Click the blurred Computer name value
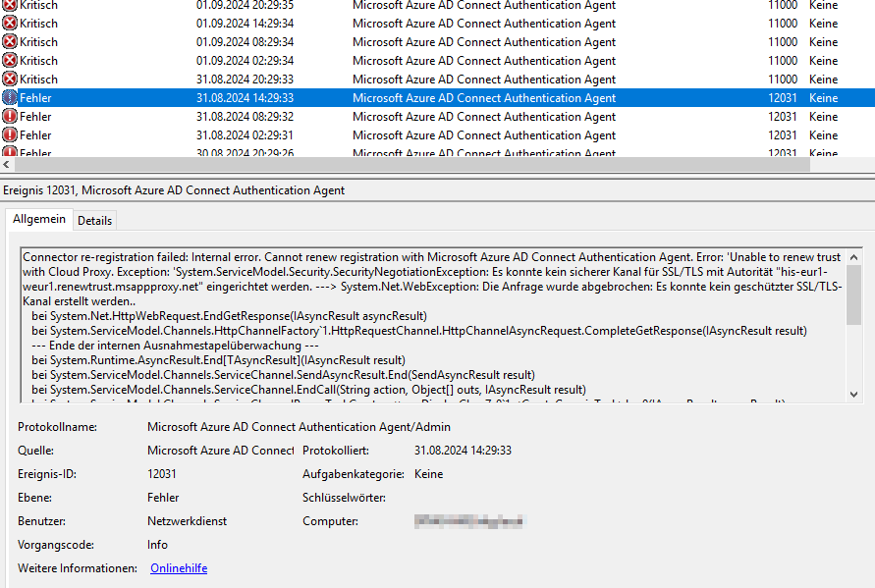This screenshot has width=875, height=588. (x=469, y=521)
